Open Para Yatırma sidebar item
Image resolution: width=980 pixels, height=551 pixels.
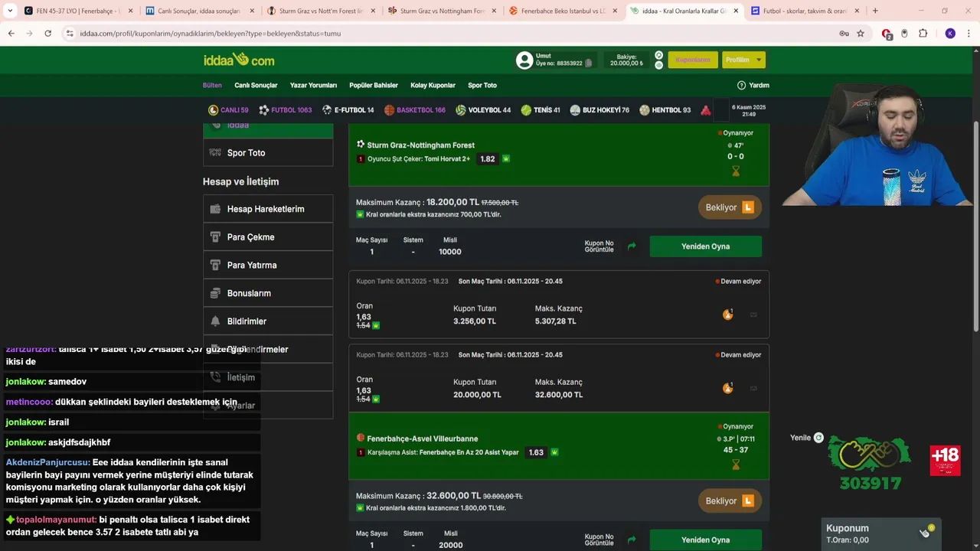point(268,265)
